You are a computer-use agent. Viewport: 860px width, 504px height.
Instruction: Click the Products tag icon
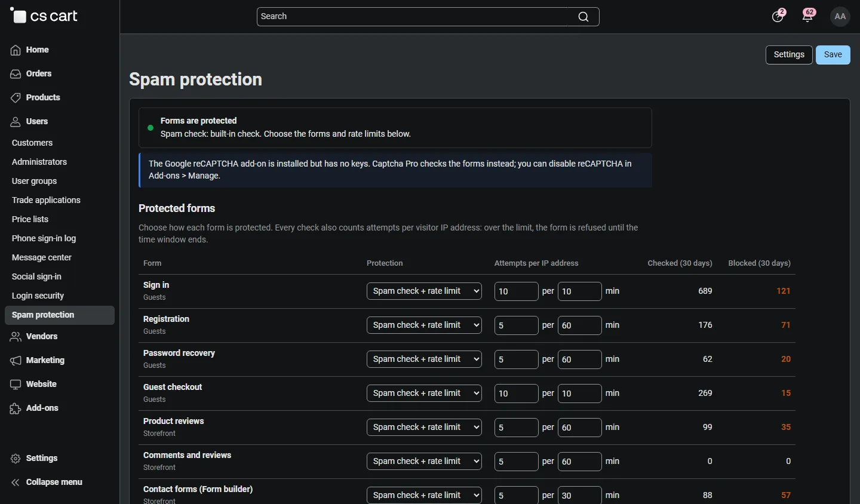[x=16, y=98]
